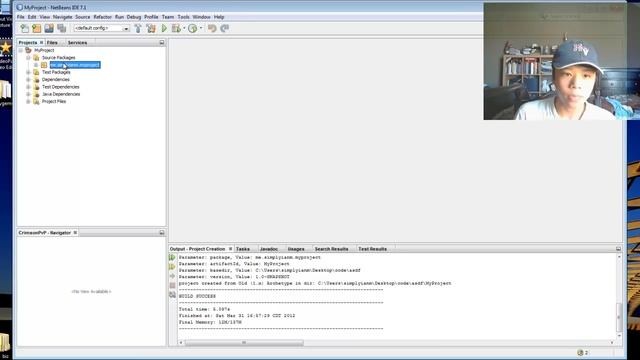Viewport: 640px width, 360px height.
Task: Click the Build Project hammer icon
Action: pos(138,28)
